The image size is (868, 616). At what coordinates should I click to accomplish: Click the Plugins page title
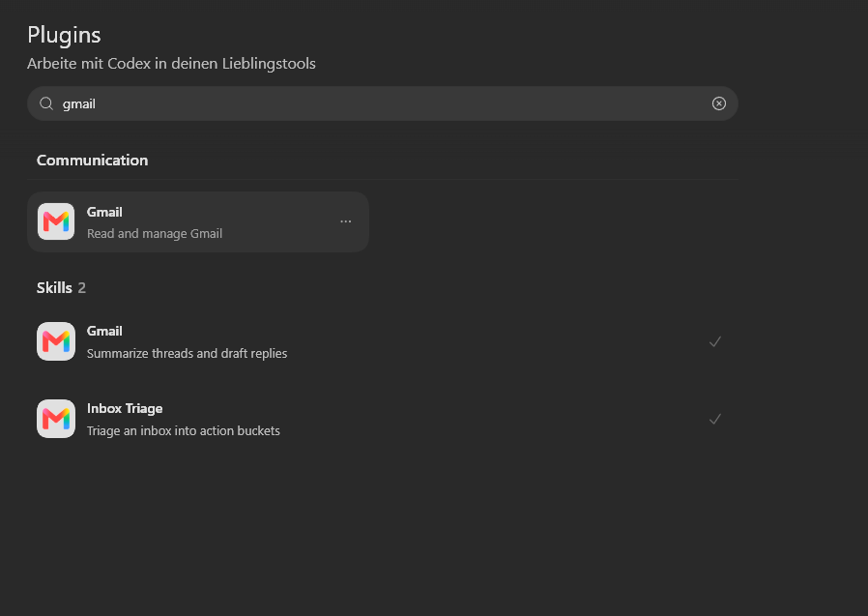click(64, 35)
